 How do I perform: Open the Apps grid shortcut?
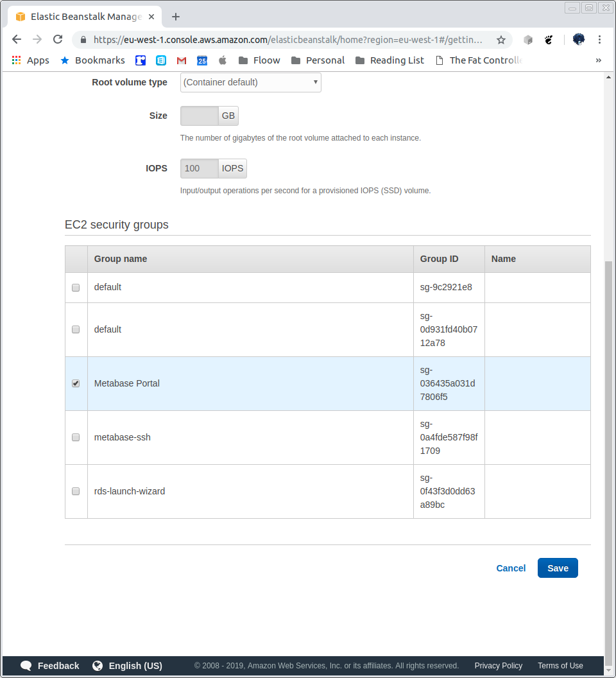31,60
